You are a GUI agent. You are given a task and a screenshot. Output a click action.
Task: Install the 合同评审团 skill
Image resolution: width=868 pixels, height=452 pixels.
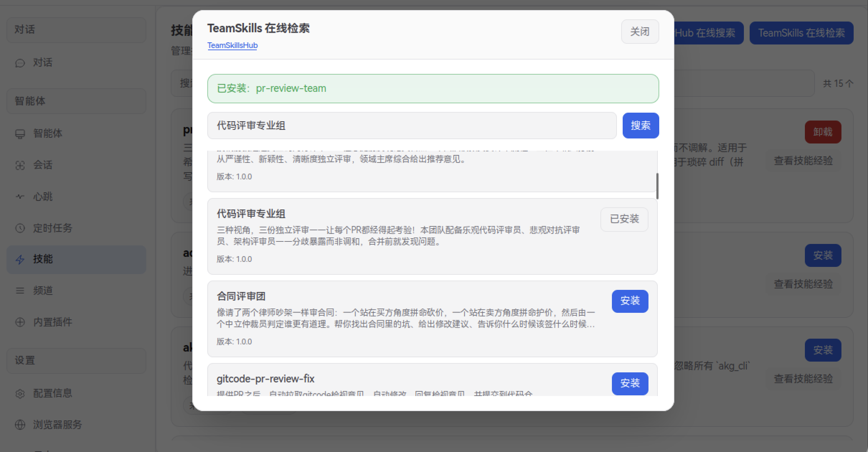pyautogui.click(x=630, y=301)
